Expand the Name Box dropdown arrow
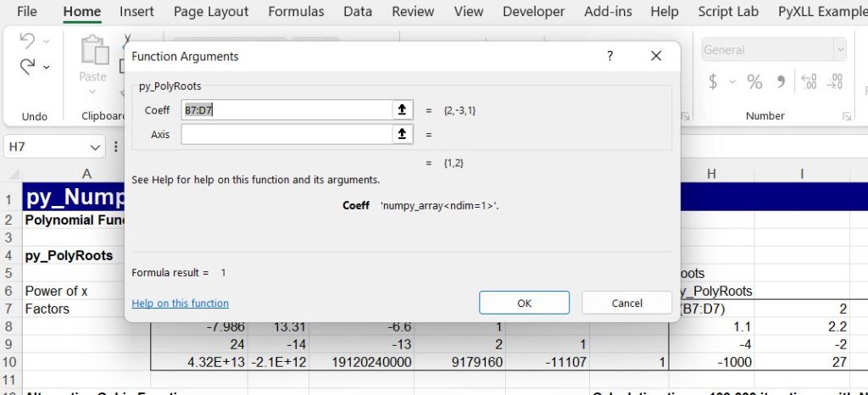Screen dimensions: 868x395 click(95, 147)
